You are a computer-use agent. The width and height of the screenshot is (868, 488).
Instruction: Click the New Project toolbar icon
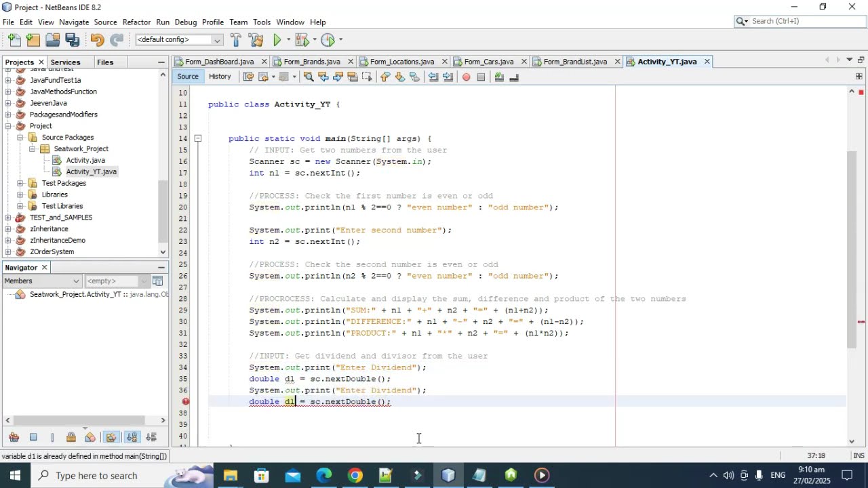(x=33, y=40)
